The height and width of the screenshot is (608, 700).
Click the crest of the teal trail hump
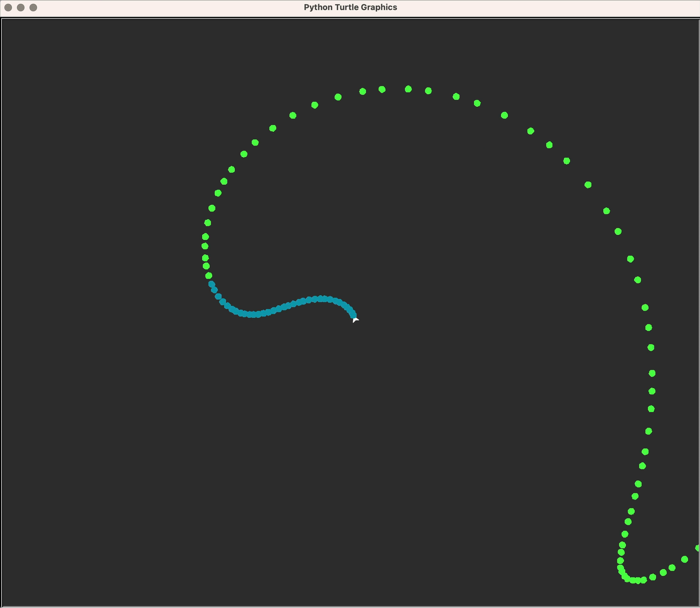click(322, 299)
